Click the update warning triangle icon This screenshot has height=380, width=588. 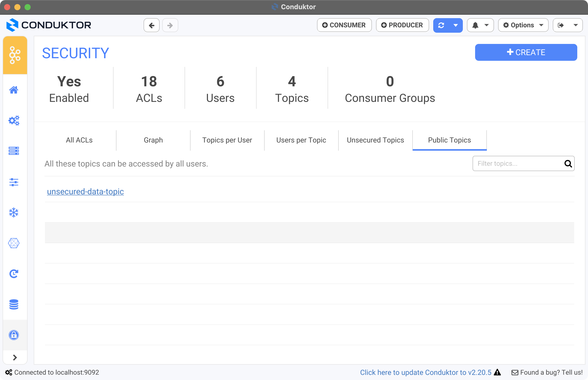(497, 372)
